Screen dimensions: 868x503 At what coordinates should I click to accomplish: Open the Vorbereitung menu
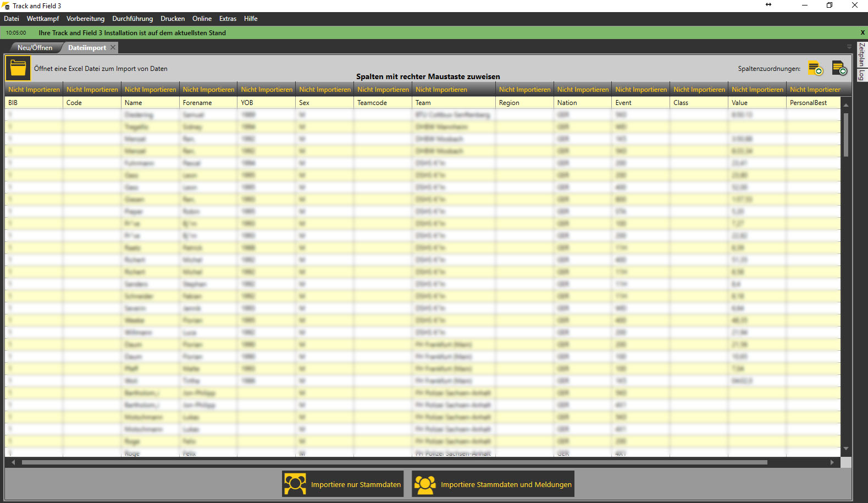coord(85,19)
